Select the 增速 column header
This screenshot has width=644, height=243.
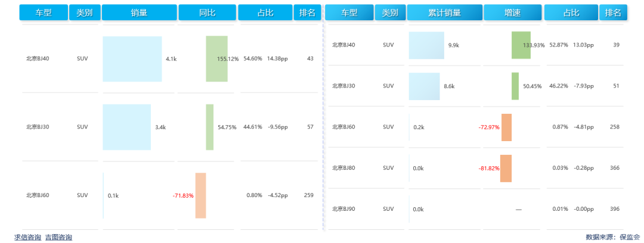tap(512, 13)
